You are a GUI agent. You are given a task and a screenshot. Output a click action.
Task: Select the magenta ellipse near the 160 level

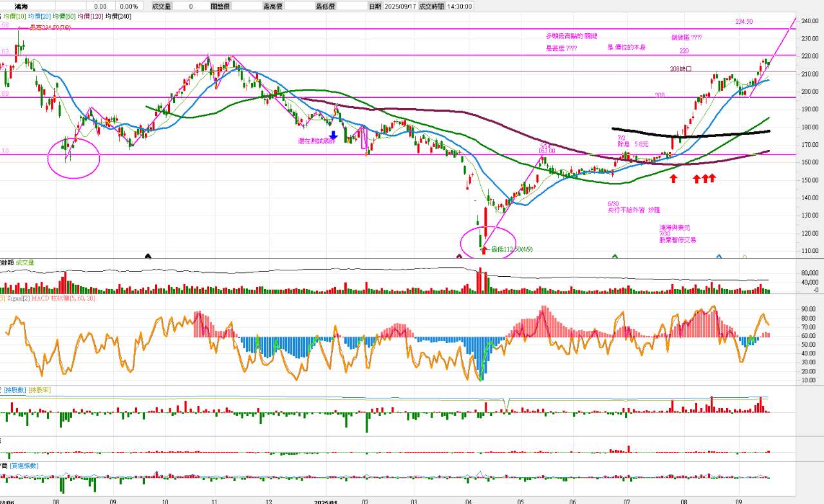(75, 158)
